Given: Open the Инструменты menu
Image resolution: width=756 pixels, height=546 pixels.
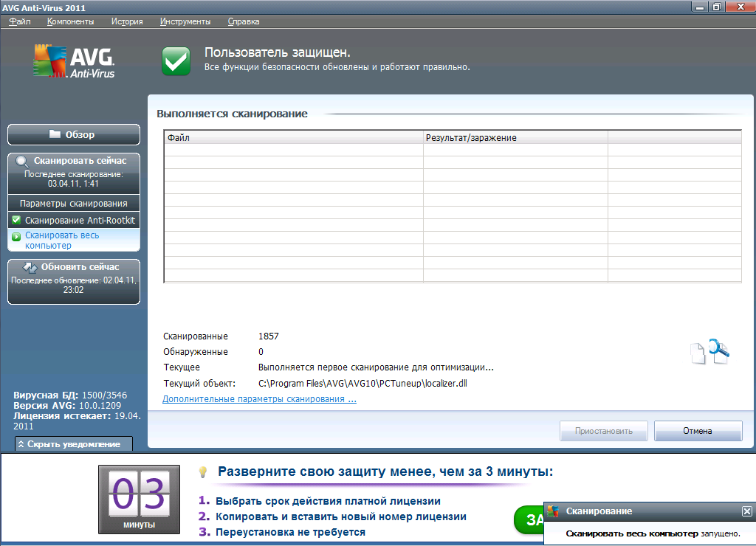Looking at the screenshot, I should 185,21.
